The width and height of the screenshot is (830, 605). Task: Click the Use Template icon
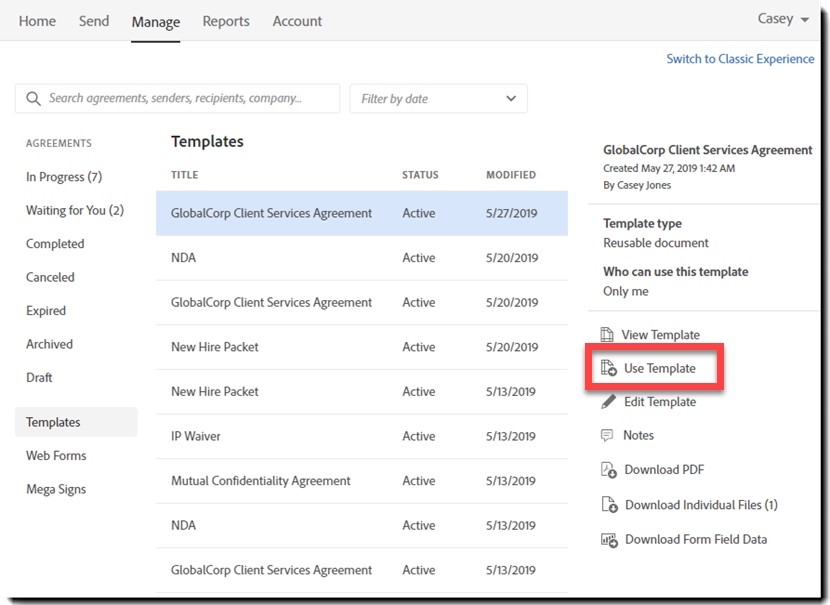click(x=608, y=368)
